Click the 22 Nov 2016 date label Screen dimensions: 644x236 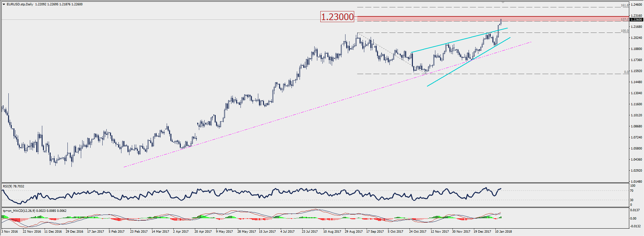click(x=32, y=232)
